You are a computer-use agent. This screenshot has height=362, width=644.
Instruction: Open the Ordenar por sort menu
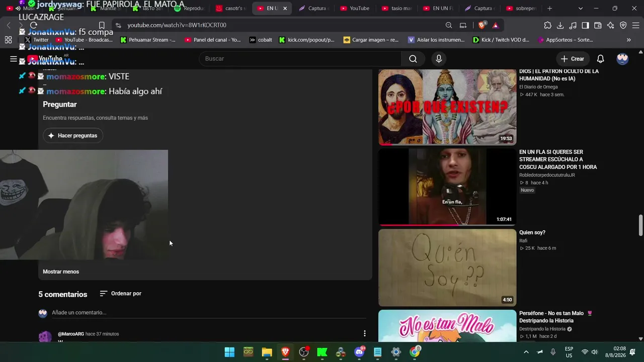click(120, 294)
